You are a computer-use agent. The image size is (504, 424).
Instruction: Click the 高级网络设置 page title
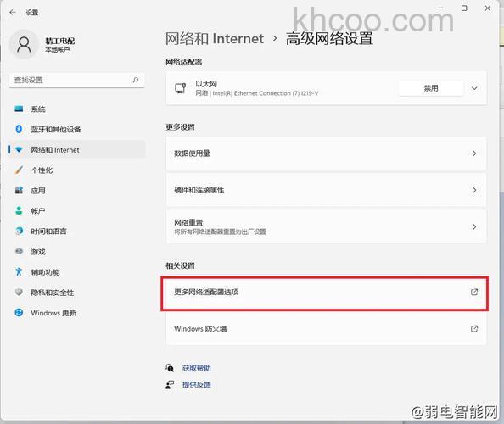pyautogui.click(x=329, y=38)
